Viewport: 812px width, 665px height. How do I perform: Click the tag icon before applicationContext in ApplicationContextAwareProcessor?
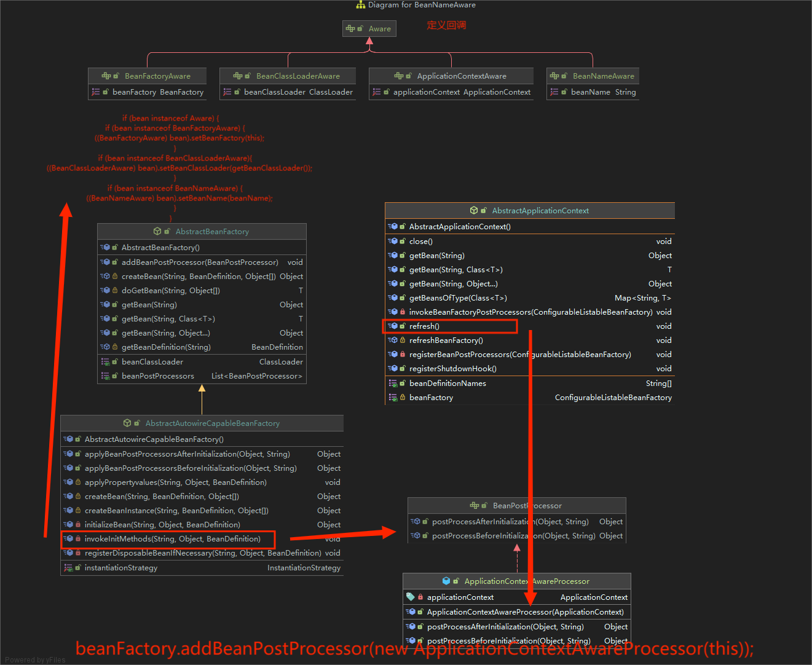410,597
